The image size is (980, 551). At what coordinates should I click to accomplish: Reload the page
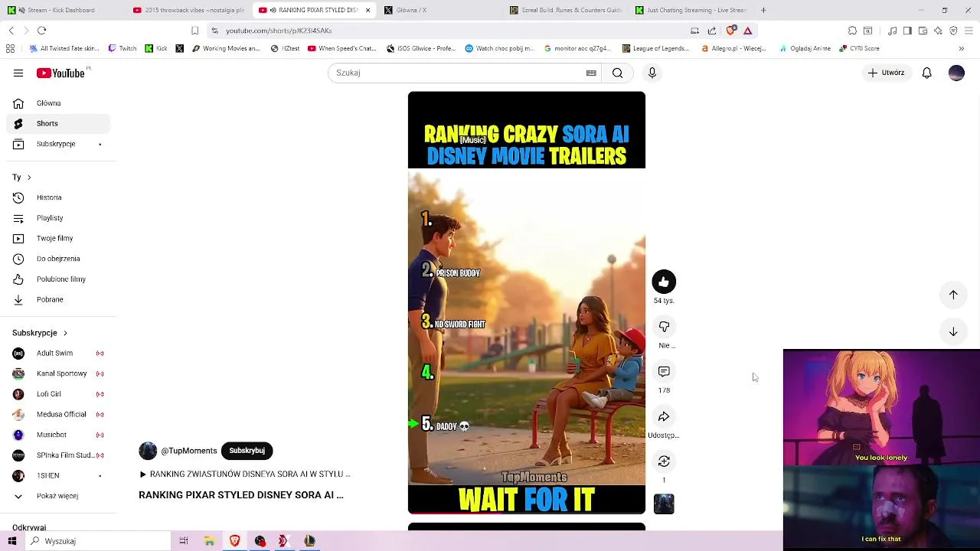click(x=41, y=31)
